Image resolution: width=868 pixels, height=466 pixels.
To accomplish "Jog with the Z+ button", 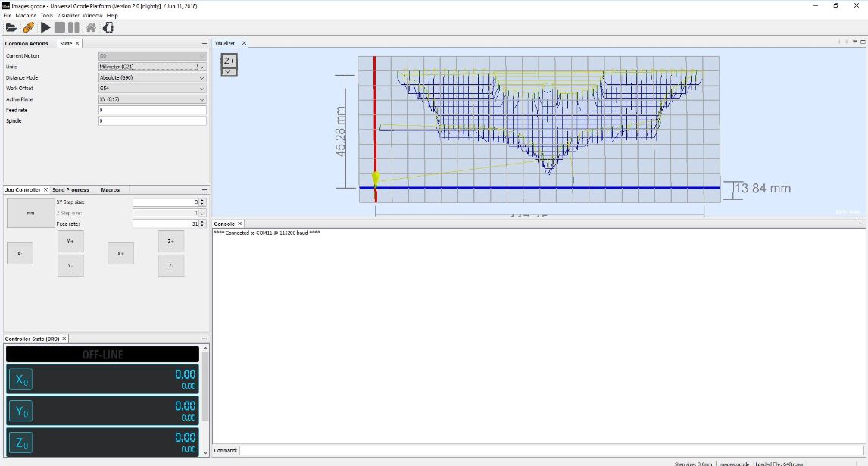I will tap(171, 242).
